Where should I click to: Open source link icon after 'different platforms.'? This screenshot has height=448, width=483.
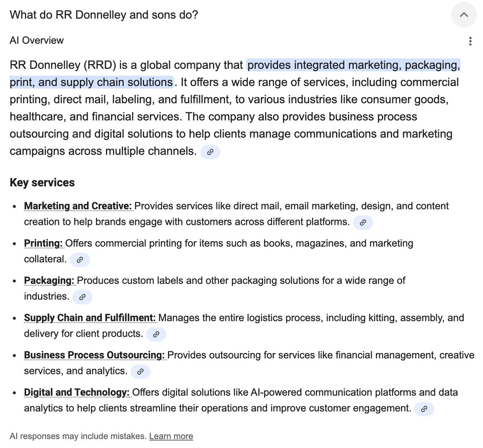(363, 222)
